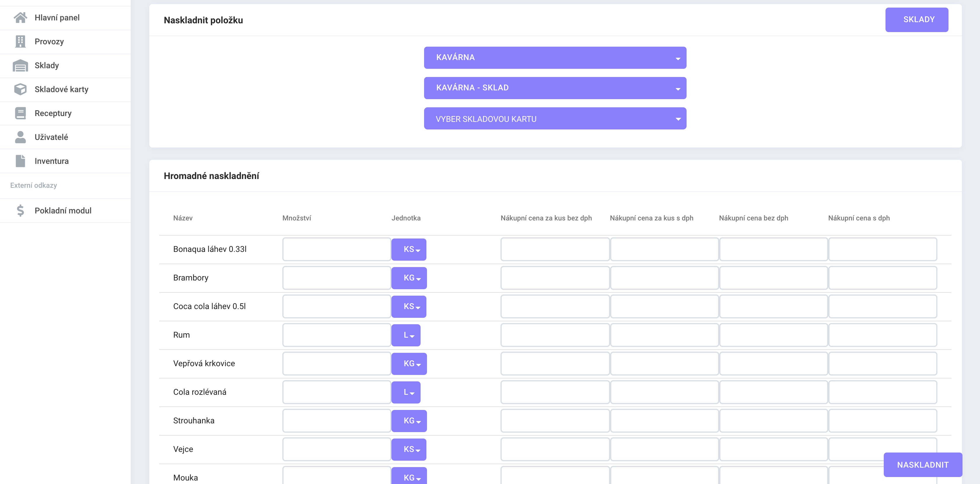Screen dimensions: 980x484
Task: Click the user icon beside Uživatelé
Action: coord(20,137)
